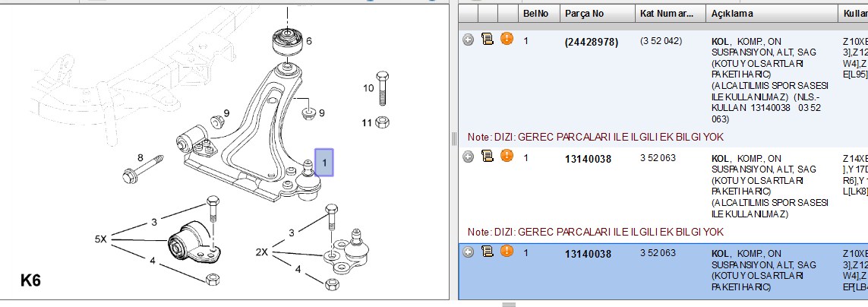Click orange warning icon for part 24428978
Viewport: 868px width, 307px height.
(507, 39)
